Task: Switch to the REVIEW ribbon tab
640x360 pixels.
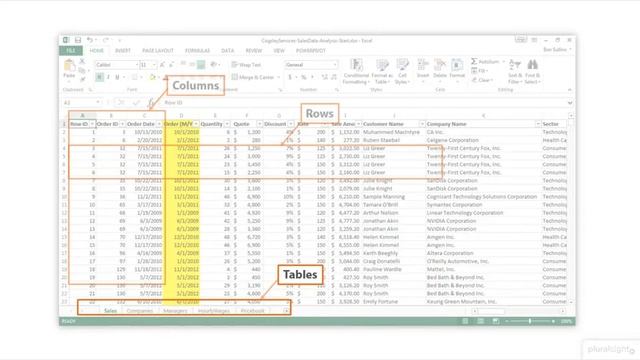Action: click(253, 51)
